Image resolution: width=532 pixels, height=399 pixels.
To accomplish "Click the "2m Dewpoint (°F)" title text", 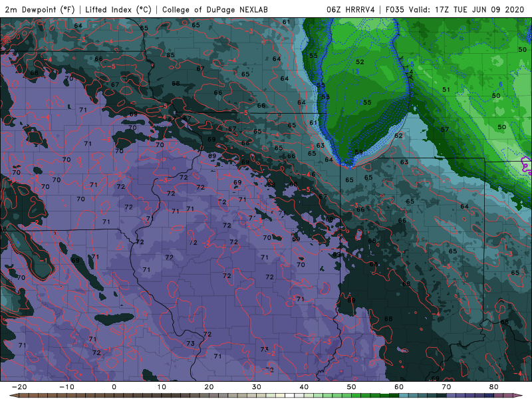I will pos(40,9).
